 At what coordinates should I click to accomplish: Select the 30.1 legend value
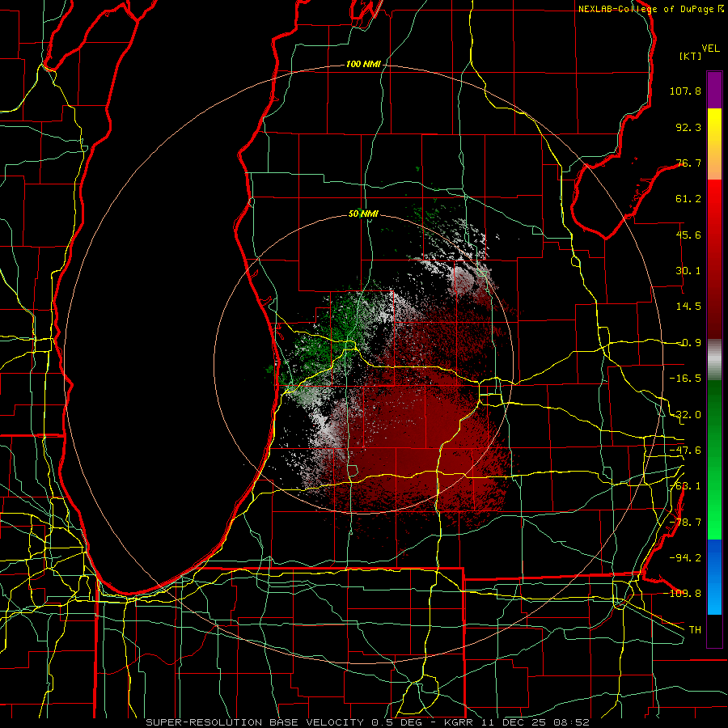click(x=688, y=271)
